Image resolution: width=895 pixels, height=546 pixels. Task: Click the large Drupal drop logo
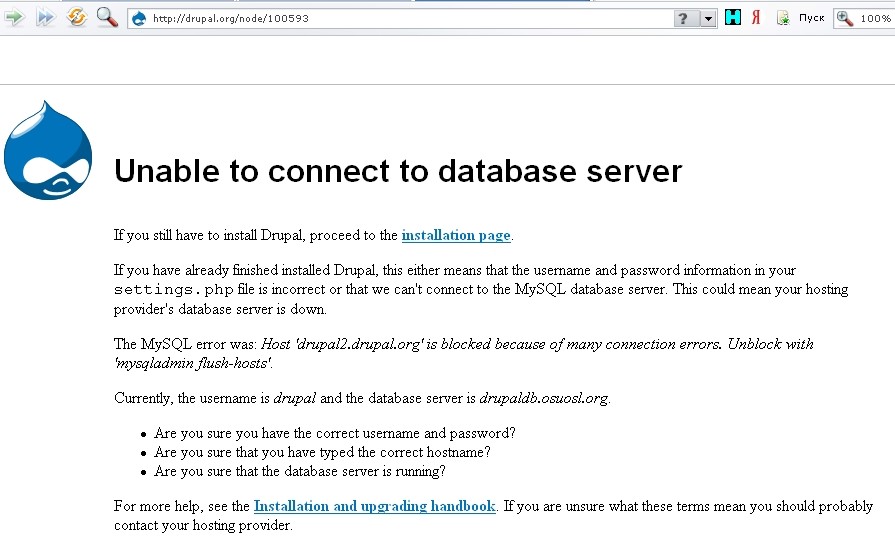tap(48, 150)
